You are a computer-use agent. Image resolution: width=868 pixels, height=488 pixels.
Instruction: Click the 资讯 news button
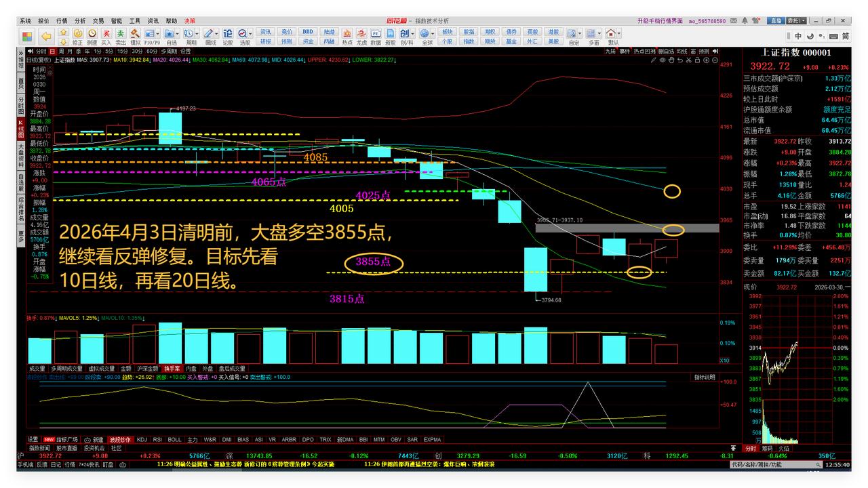coord(265,32)
